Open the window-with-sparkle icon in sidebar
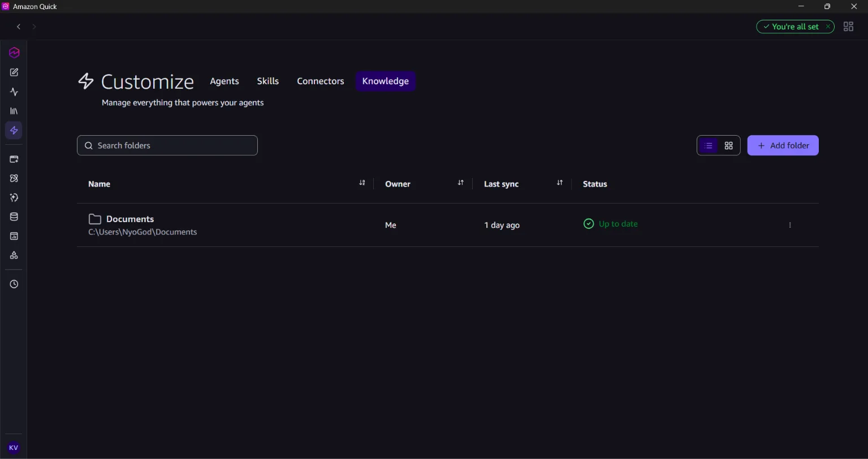This screenshot has height=459, width=868. [14, 159]
